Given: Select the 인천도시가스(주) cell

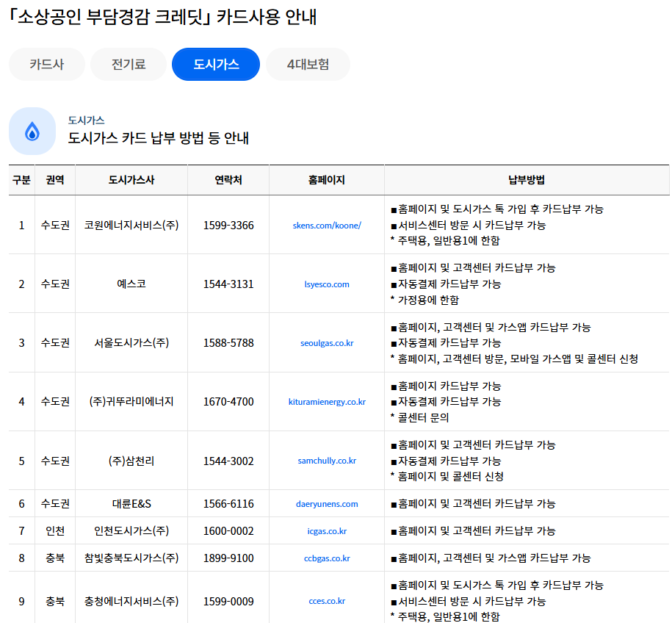Looking at the screenshot, I should click(131, 531).
